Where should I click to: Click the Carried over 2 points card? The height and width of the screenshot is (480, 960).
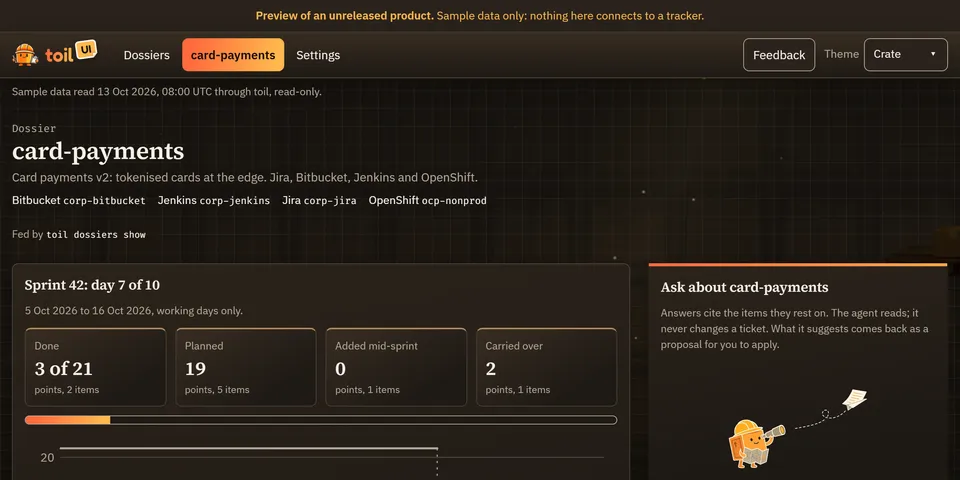click(547, 367)
